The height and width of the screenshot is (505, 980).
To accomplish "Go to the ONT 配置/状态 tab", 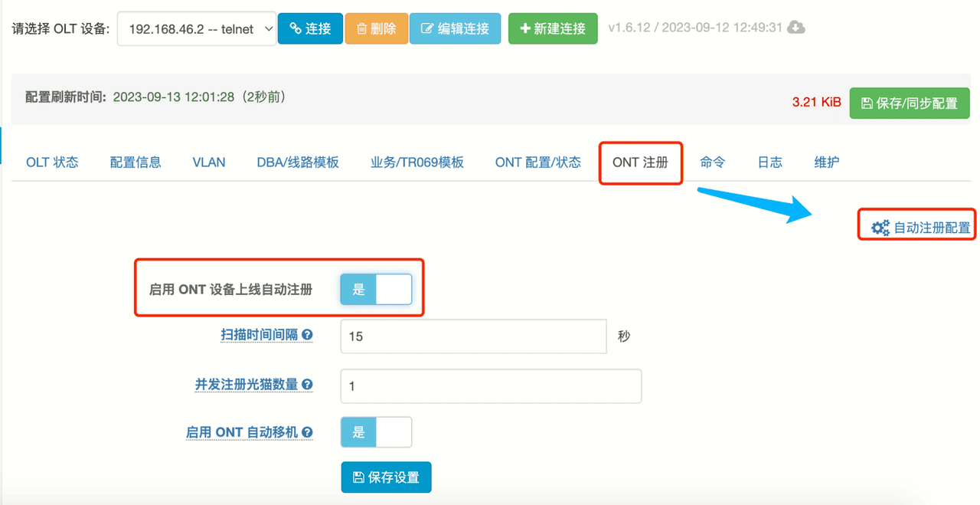I will pyautogui.click(x=537, y=162).
